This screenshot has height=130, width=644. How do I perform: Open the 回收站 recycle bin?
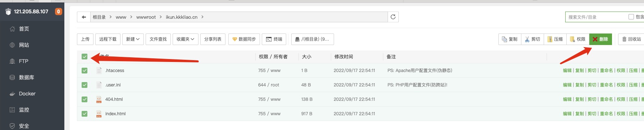pos(632,39)
